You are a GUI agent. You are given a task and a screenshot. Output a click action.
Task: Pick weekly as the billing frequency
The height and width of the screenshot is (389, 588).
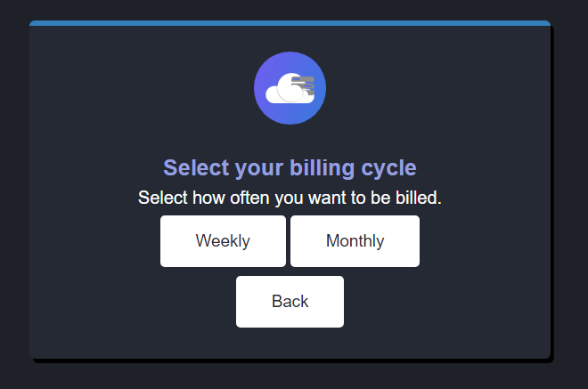click(223, 241)
